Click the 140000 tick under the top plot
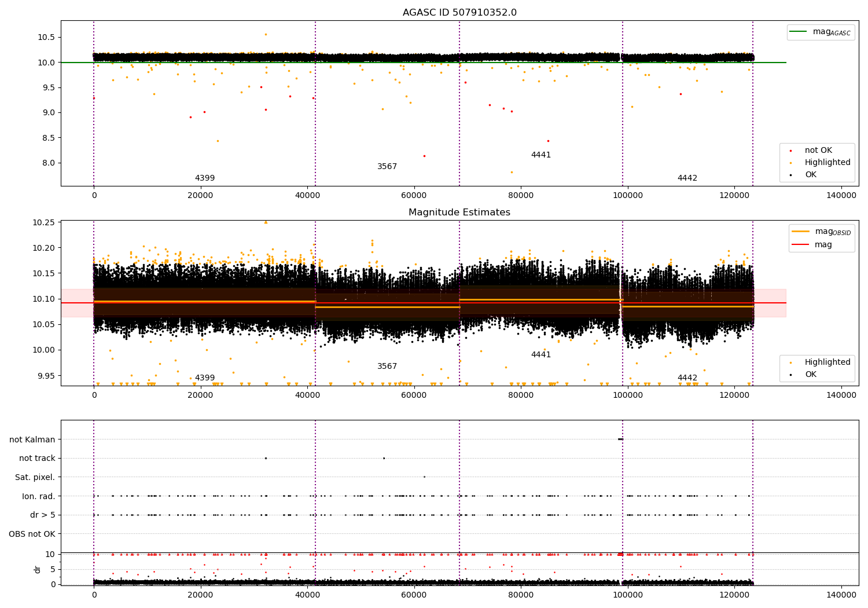Viewport: 868px width, 608px height. pos(841,196)
